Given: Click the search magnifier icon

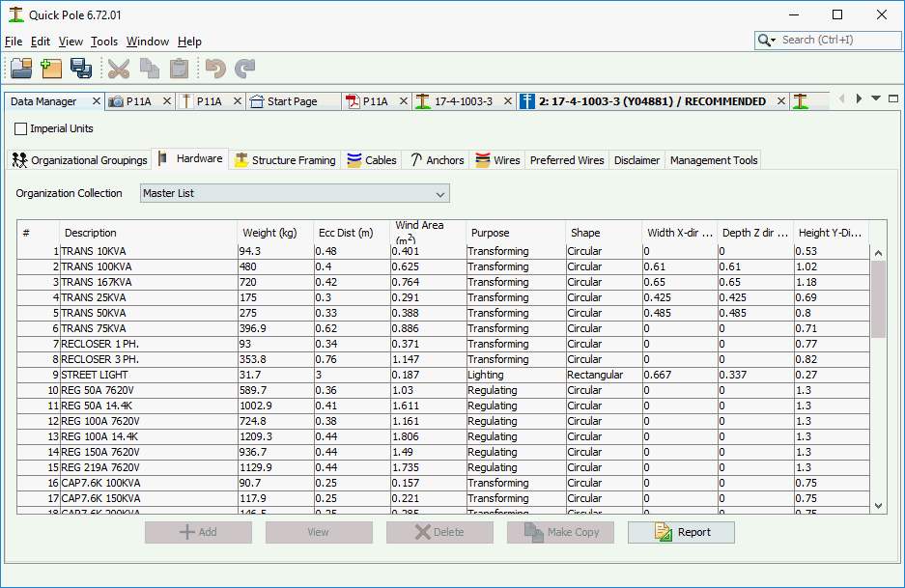Looking at the screenshot, I should [x=764, y=40].
